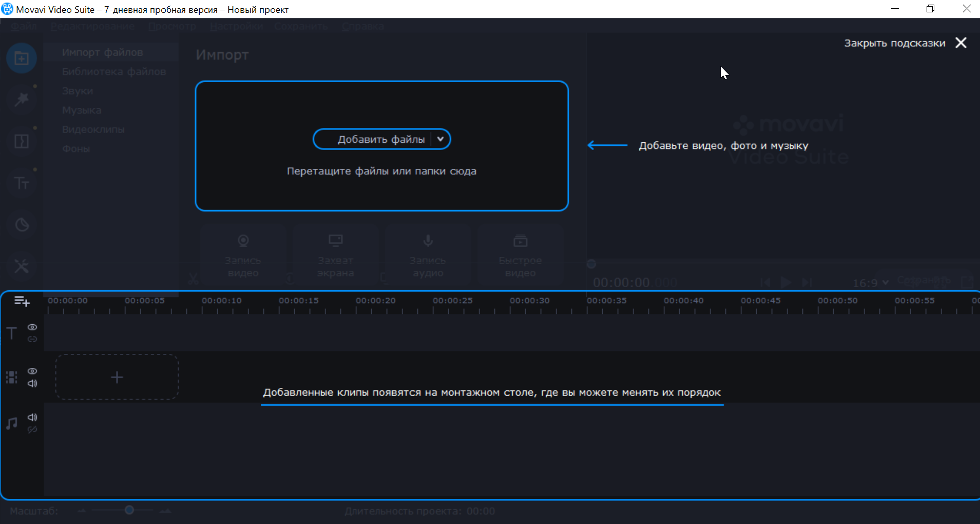Click the zoom in timeline icon

point(165,511)
